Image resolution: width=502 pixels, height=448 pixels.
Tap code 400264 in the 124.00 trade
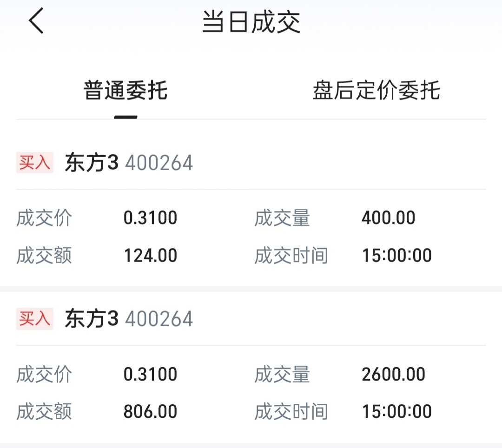coord(159,163)
